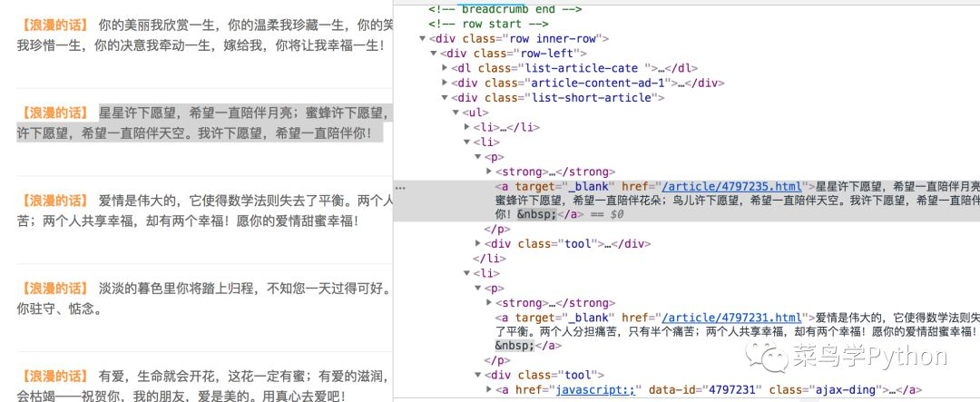Expand the div "article-content-ad-1" node
Viewport: 980px width, 402px height.
pos(445,83)
